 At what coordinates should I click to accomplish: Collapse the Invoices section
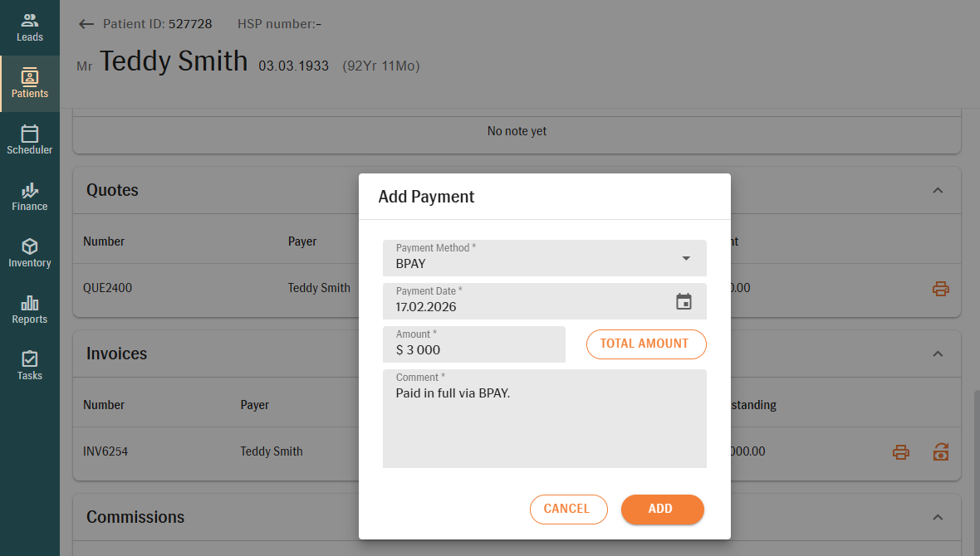tap(938, 354)
